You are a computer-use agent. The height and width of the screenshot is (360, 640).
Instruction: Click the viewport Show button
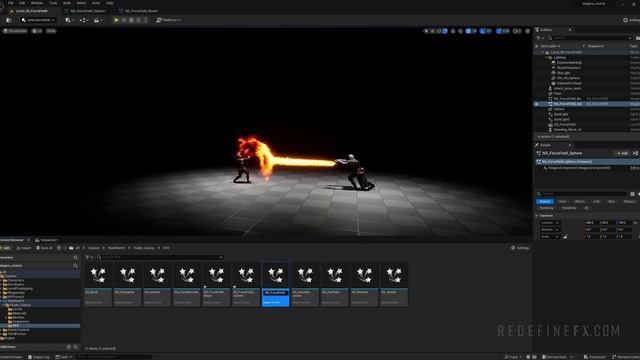pos(51,31)
